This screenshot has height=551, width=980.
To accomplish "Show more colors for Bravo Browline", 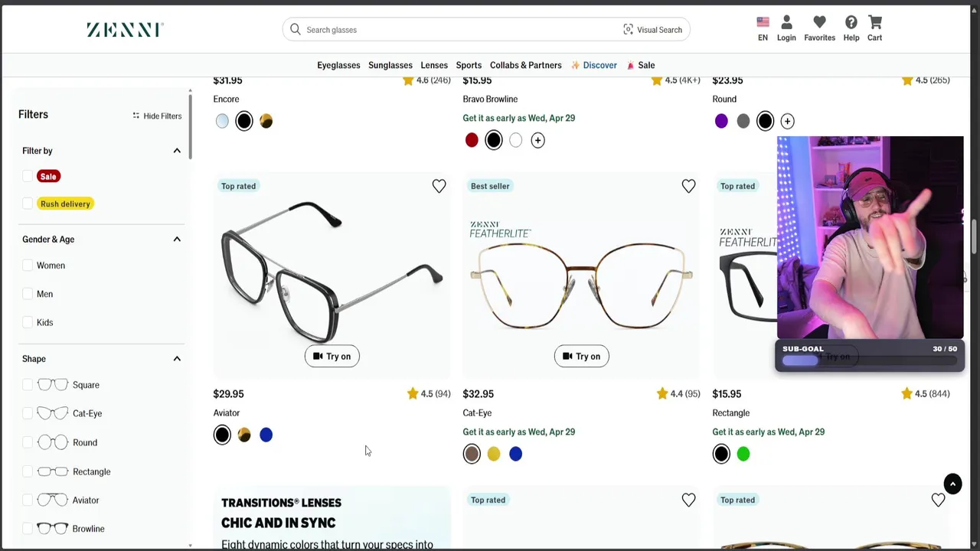I will (537, 140).
